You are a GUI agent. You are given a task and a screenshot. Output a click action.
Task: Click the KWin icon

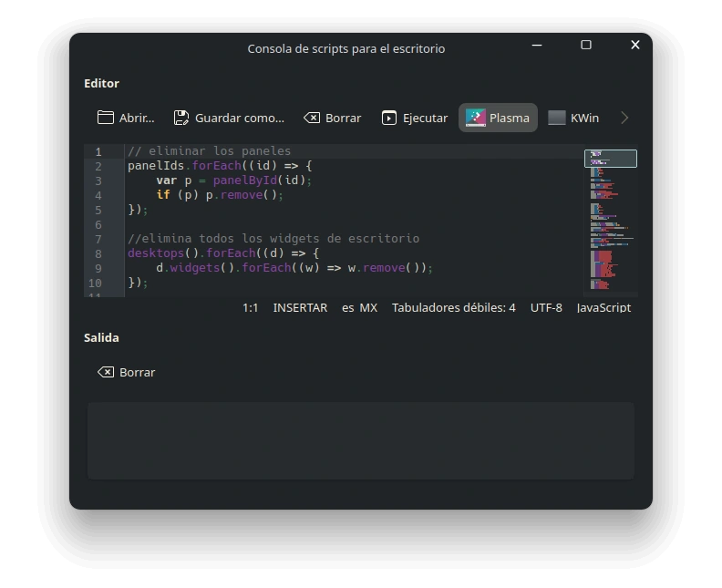coord(557,118)
